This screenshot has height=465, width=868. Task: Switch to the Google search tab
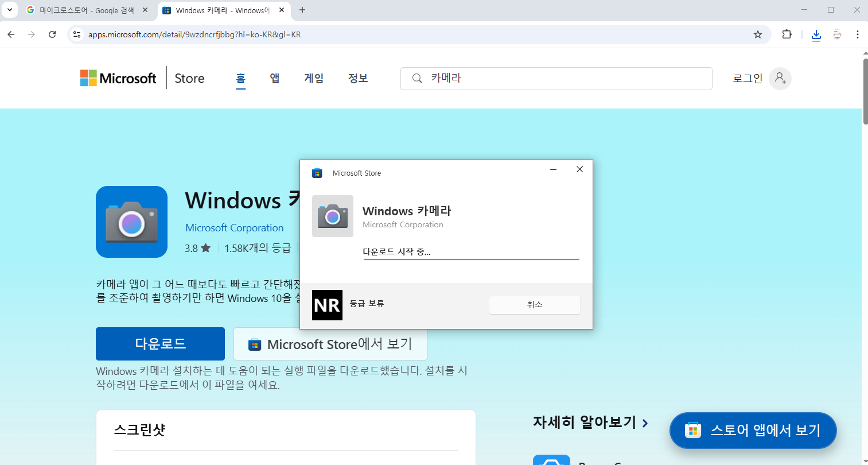click(x=87, y=10)
